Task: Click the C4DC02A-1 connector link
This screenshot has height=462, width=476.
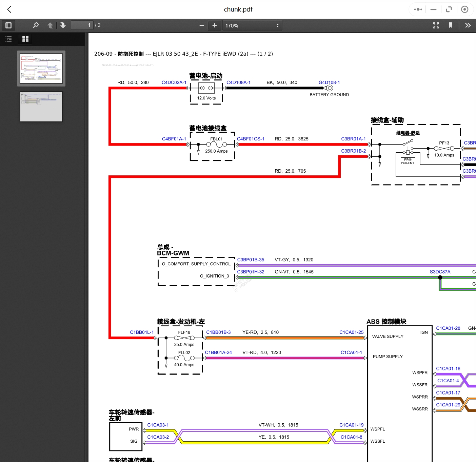Action: tap(174, 82)
